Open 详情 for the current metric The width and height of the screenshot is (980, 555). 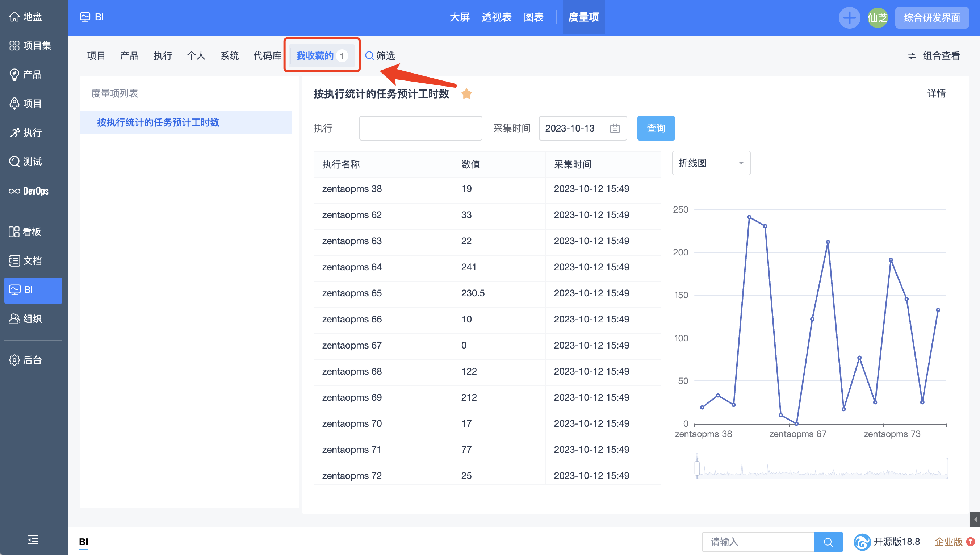[x=937, y=93]
